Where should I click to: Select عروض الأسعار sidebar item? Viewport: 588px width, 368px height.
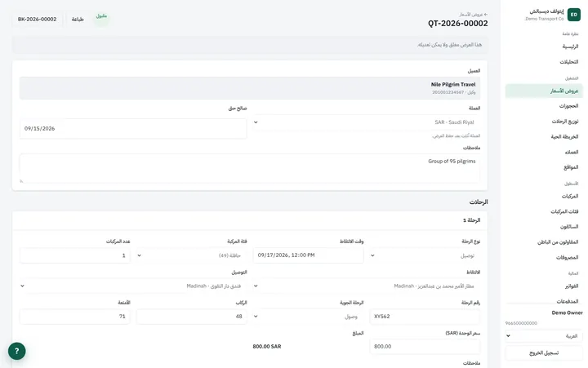(x=544, y=91)
